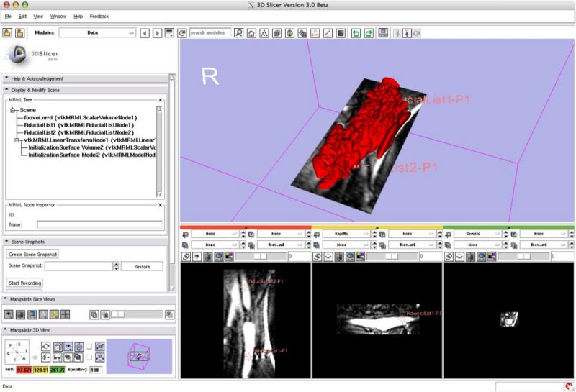The image size is (576, 392).
Task: Click the rotate 3D view icon
Action: coord(416,33)
